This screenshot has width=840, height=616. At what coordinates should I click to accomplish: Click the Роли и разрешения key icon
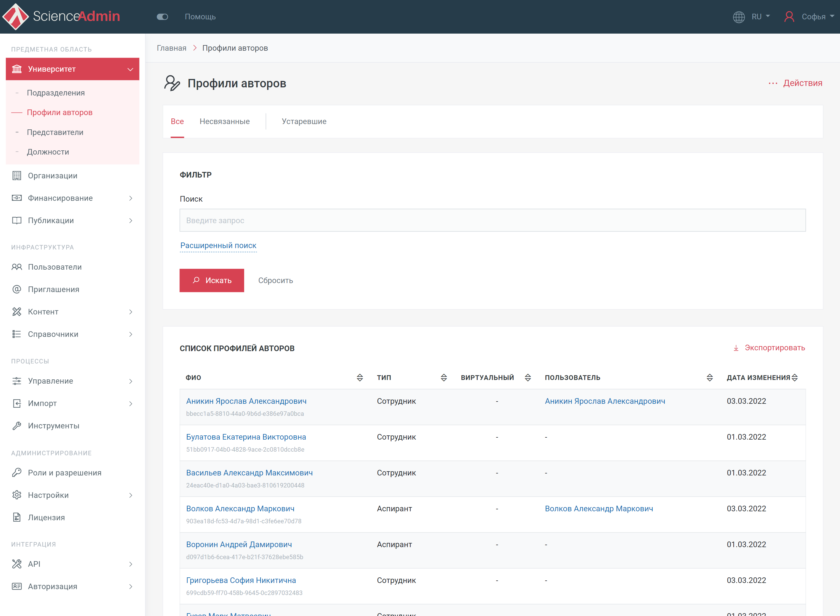pyautogui.click(x=17, y=473)
